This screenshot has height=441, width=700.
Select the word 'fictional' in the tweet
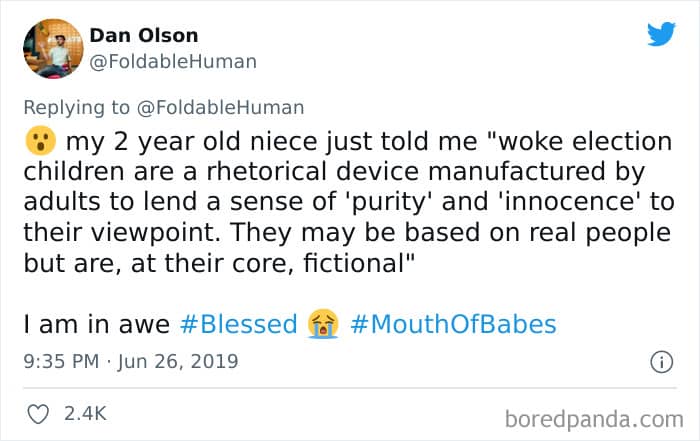[x=354, y=263]
